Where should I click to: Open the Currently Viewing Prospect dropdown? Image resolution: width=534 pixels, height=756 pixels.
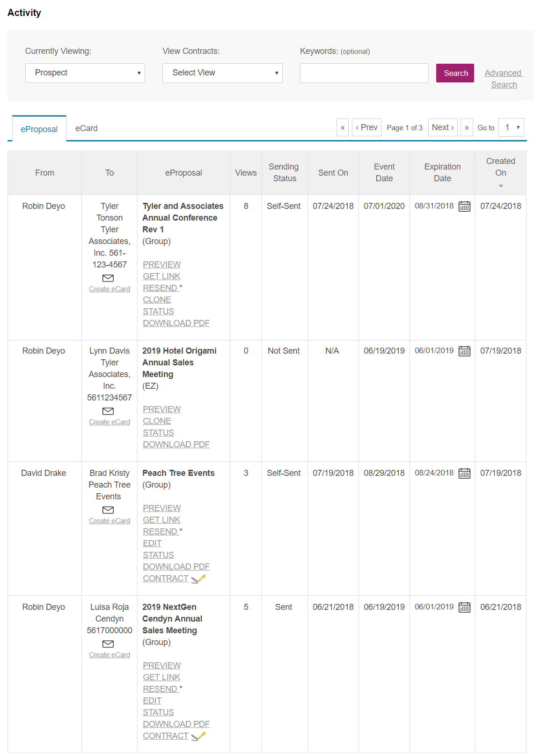point(85,73)
